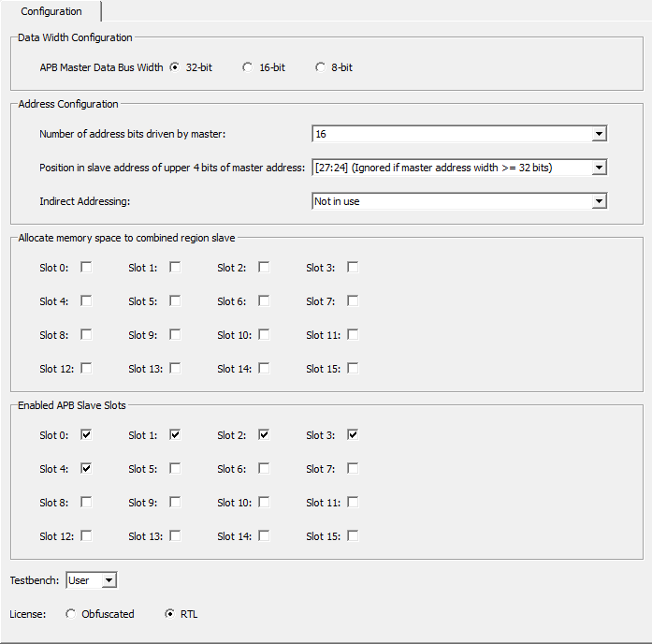Allocate combined region memory to Slot 13
The width and height of the screenshot is (652, 644).
click(x=175, y=368)
